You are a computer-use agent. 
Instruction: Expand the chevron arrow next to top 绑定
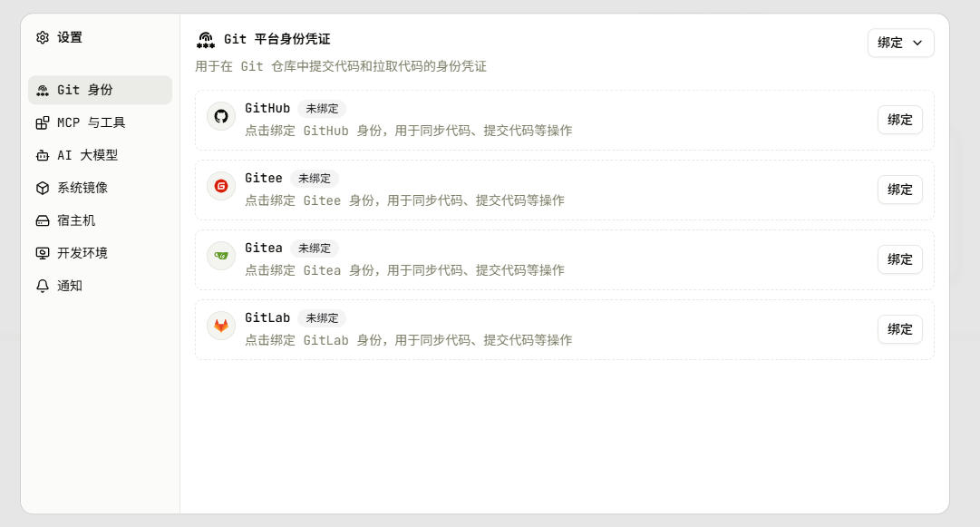[x=917, y=44]
